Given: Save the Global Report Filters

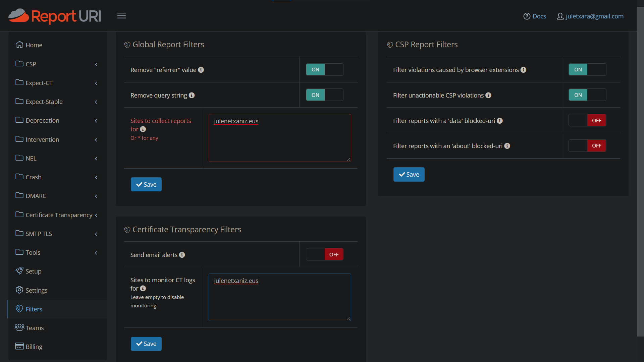Looking at the screenshot, I should click(146, 184).
